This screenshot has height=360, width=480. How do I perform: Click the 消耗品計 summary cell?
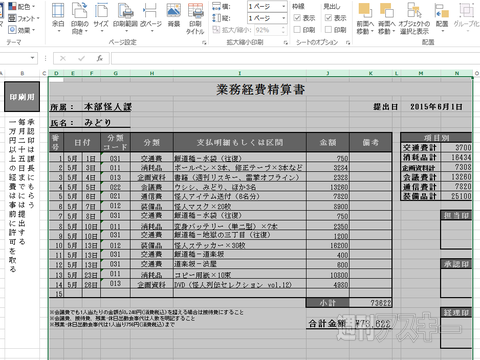pyautogui.click(x=420, y=157)
